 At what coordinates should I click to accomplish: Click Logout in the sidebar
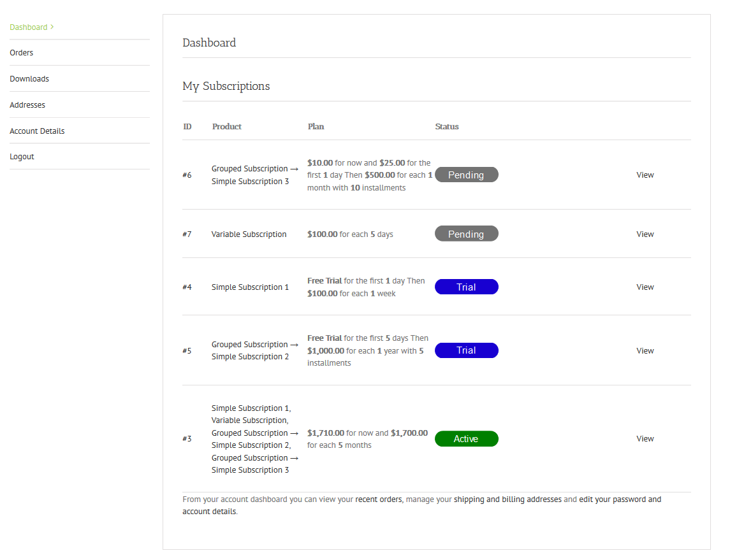22,156
